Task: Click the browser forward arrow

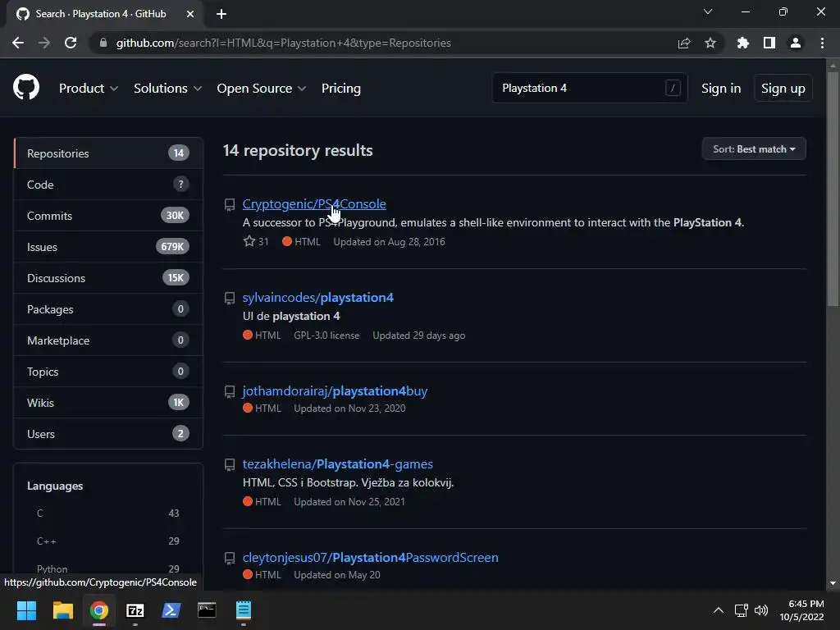Action: pos(44,43)
